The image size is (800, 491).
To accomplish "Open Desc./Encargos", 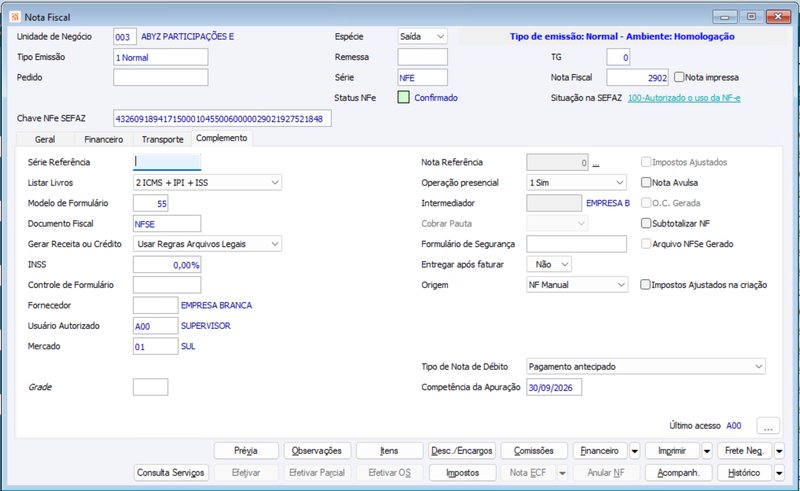I will pos(462,451).
